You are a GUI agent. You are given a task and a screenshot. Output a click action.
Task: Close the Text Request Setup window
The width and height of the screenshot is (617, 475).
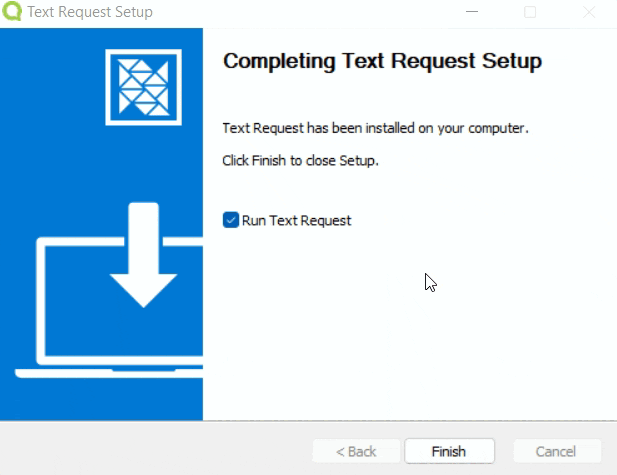pos(590,12)
